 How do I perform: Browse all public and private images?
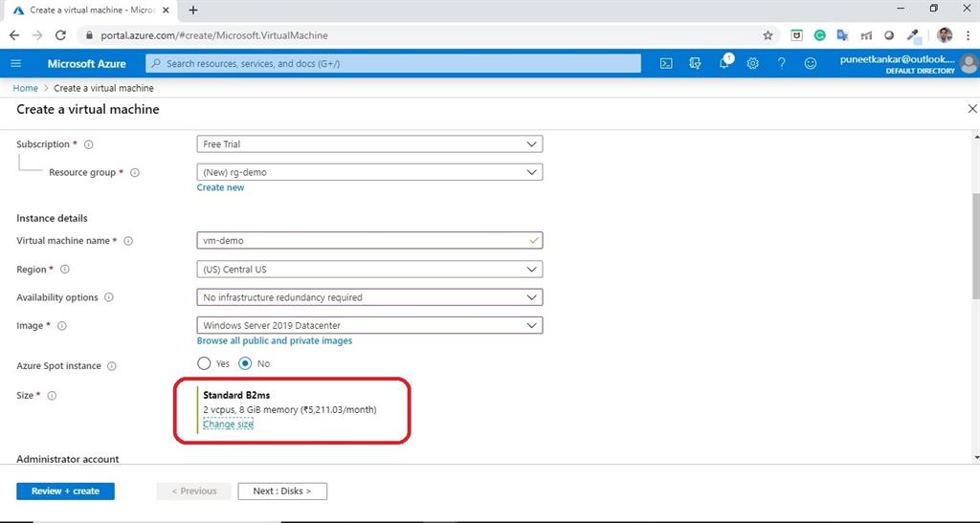pyautogui.click(x=275, y=340)
